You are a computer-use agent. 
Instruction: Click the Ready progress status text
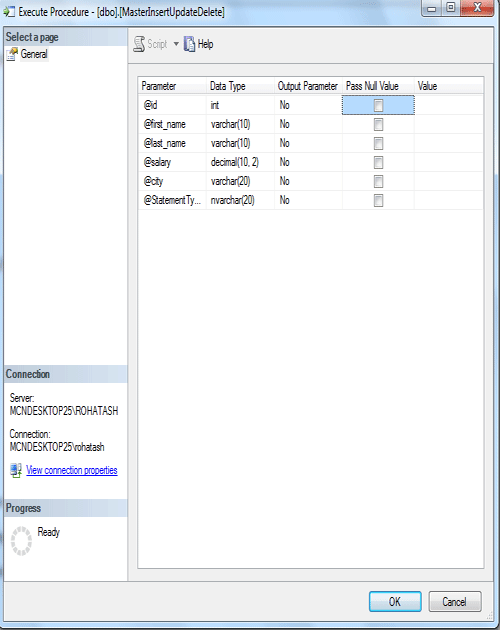49,532
